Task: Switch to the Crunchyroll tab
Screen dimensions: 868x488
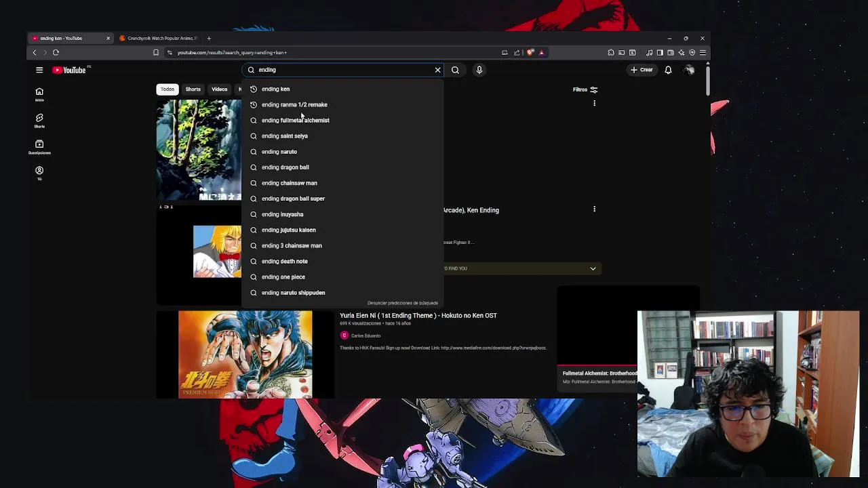Action: click(159, 38)
